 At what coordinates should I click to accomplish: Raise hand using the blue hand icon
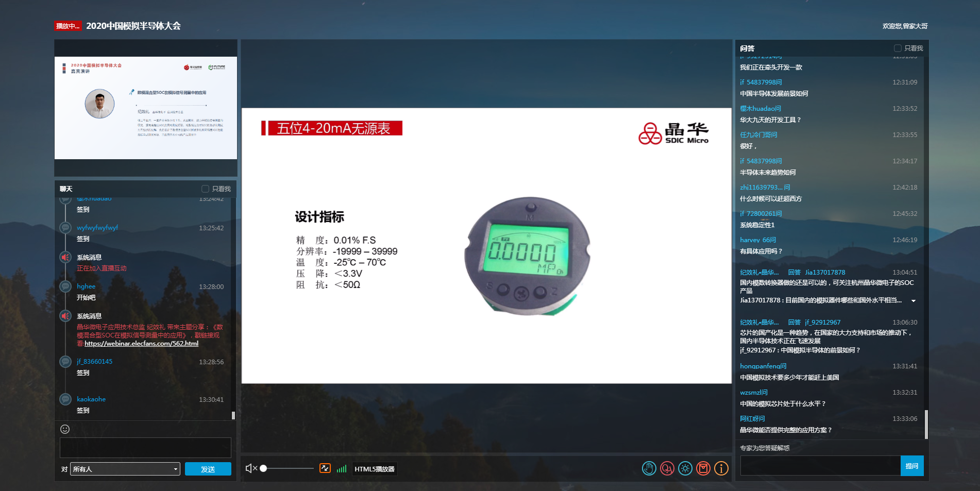pyautogui.click(x=649, y=468)
